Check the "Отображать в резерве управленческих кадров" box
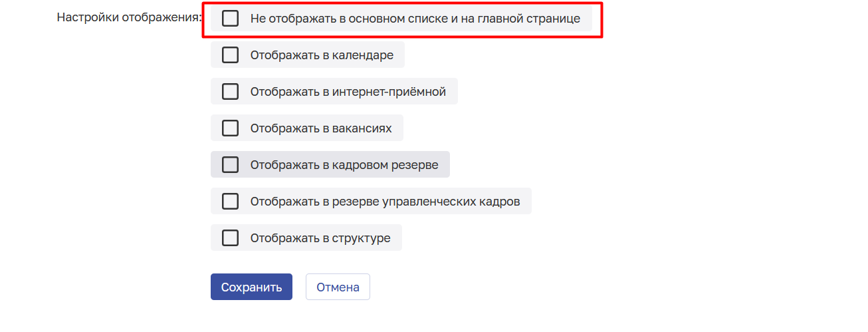 pyautogui.click(x=230, y=201)
